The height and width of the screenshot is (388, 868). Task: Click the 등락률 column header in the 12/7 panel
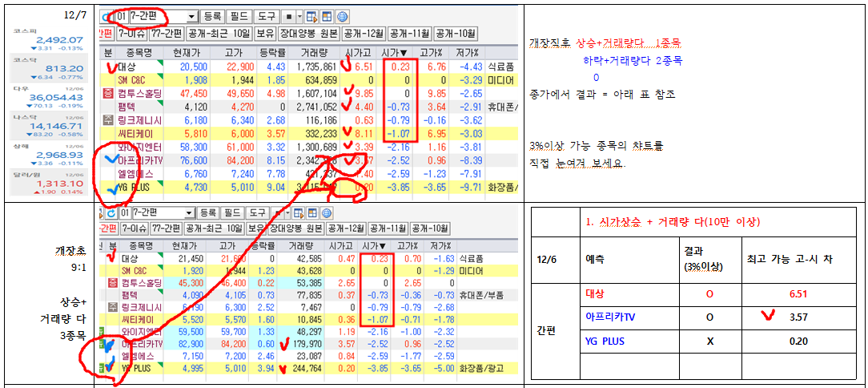274,53
